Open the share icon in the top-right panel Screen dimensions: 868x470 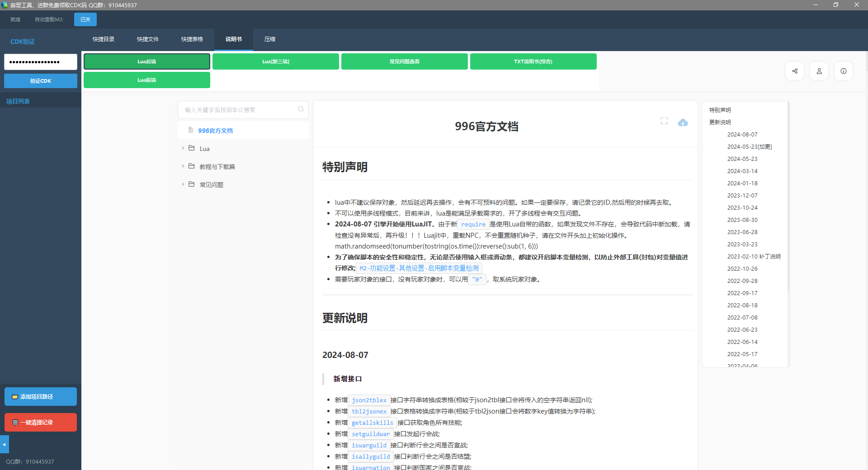click(x=795, y=71)
